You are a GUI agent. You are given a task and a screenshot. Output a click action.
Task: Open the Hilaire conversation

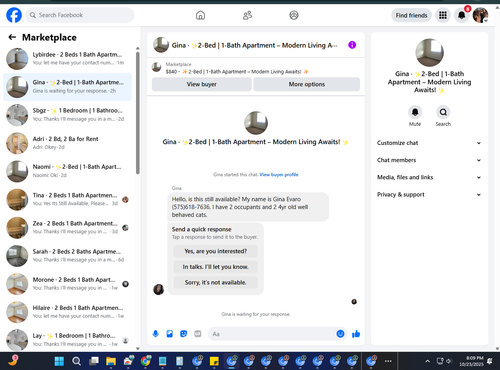68,312
